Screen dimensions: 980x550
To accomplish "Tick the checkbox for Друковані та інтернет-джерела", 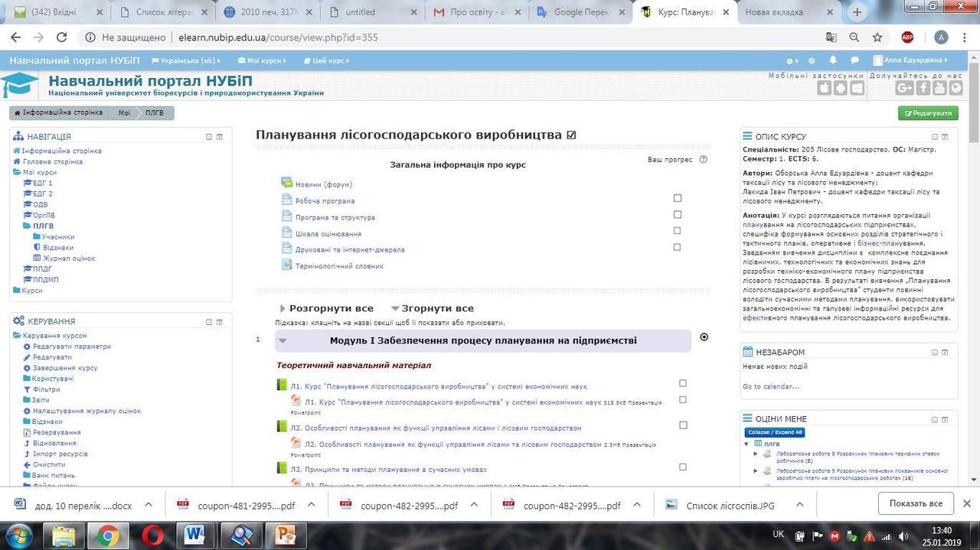I will 677,247.
